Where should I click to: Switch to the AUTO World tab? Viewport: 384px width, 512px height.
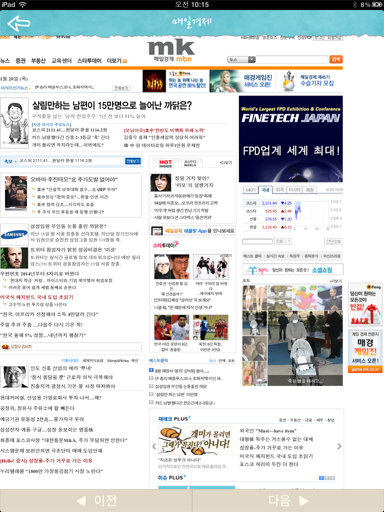click(190, 163)
